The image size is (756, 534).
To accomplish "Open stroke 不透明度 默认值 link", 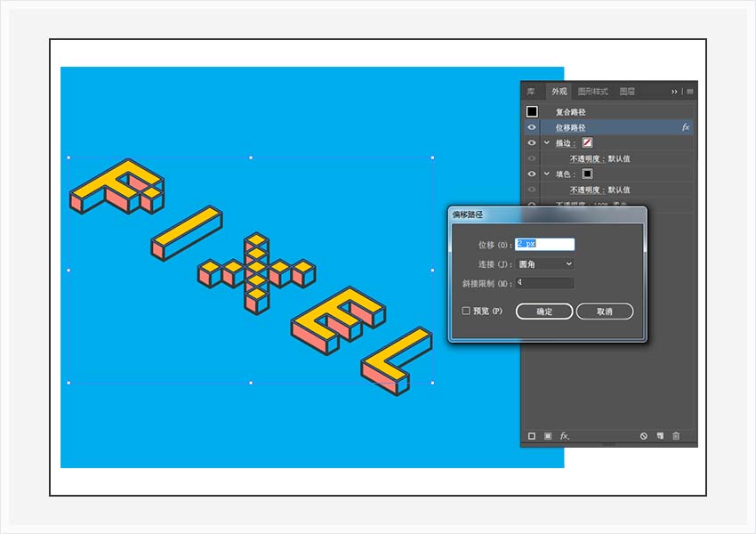I will tap(599, 158).
